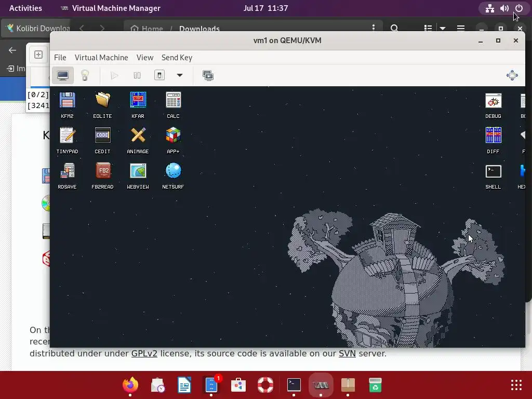Open the Files app with notification badge
The image size is (532, 399).
point(211,385)
